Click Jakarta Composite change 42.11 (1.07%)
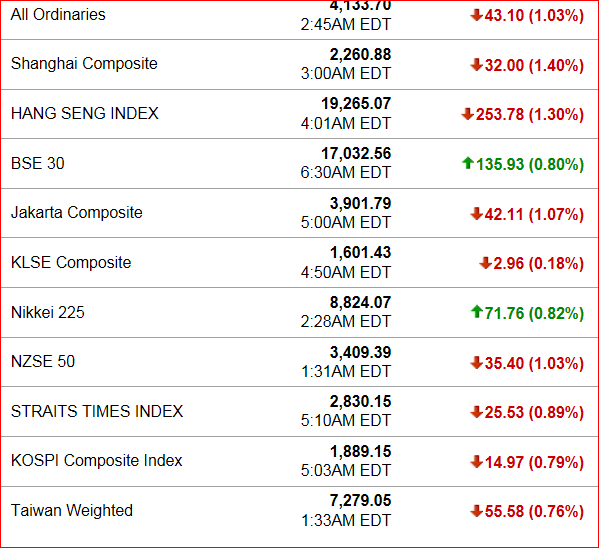Image resolution: width=599 pixels, height=548 pixels. 534,214
